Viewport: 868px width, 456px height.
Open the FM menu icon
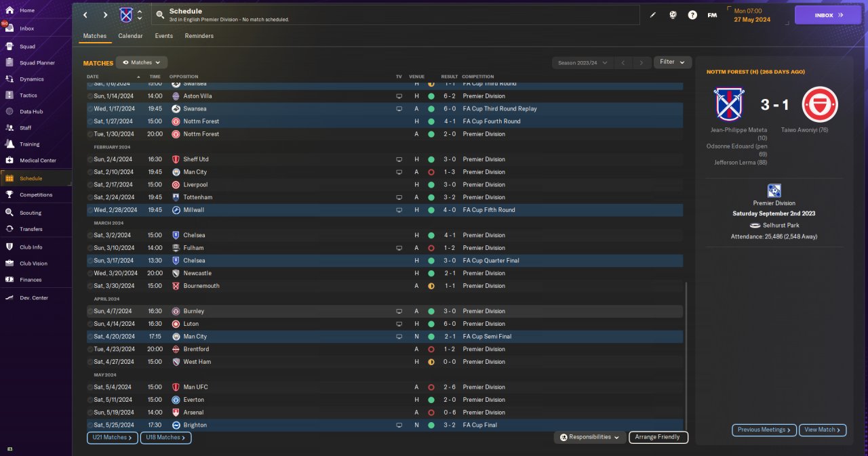712,15
